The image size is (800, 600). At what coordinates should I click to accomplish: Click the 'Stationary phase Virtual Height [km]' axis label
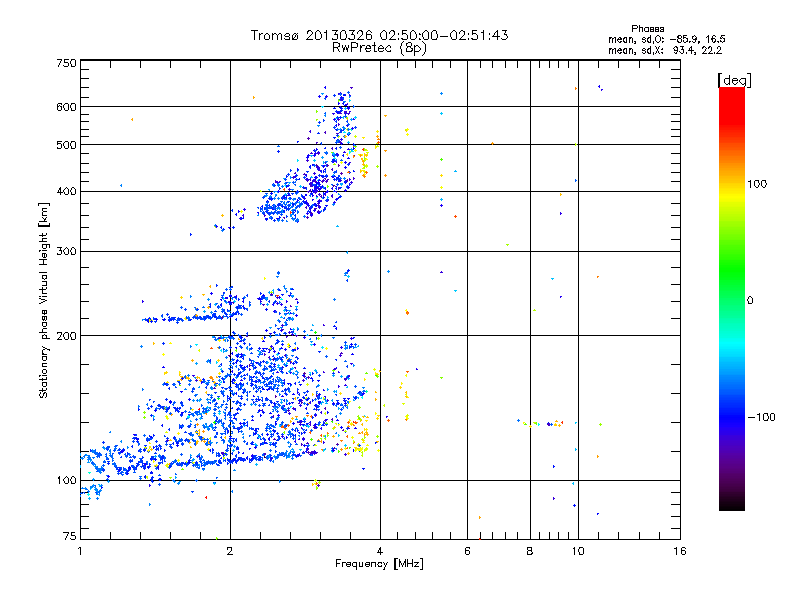(44, 300)
